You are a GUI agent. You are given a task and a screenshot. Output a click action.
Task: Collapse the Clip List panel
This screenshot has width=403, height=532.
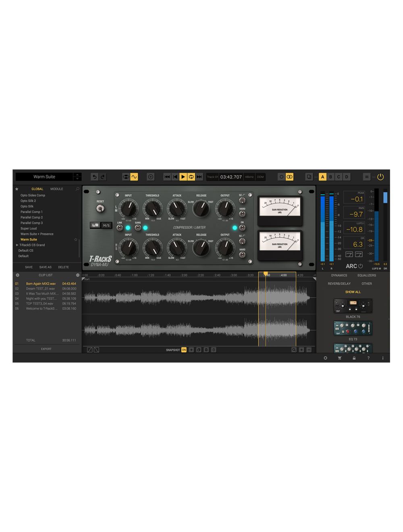(x=78, y=275)
